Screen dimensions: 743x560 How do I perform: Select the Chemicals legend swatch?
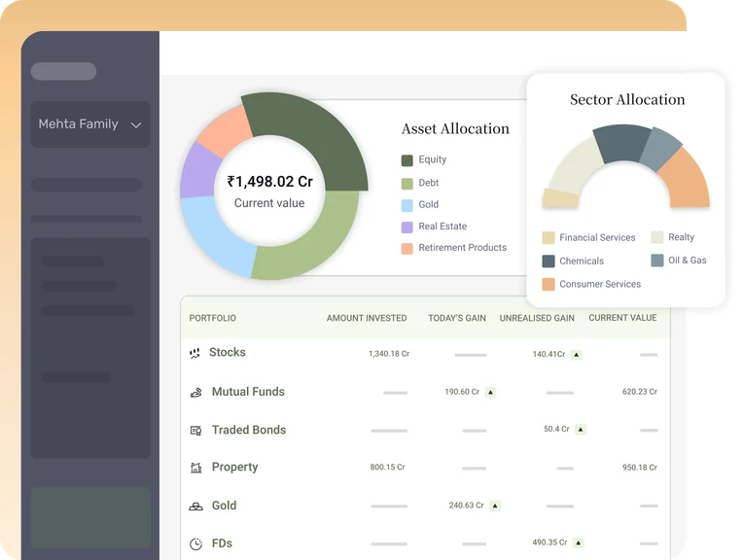[x=548, y=262]
